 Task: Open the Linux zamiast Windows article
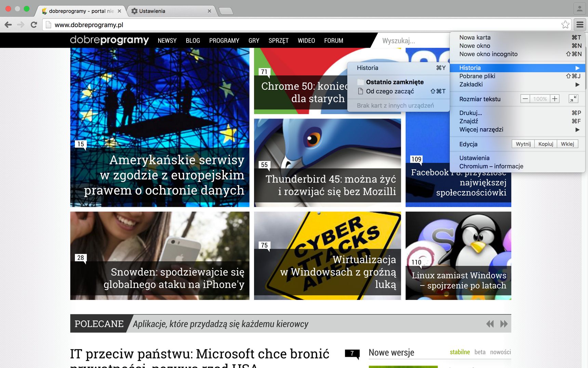coord(458,256)
